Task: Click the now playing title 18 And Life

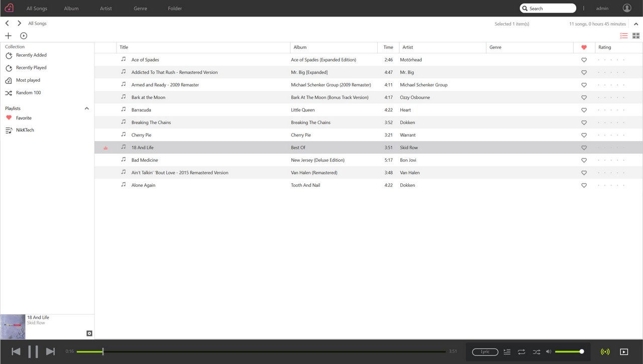Action: click(x=38, y=317)
